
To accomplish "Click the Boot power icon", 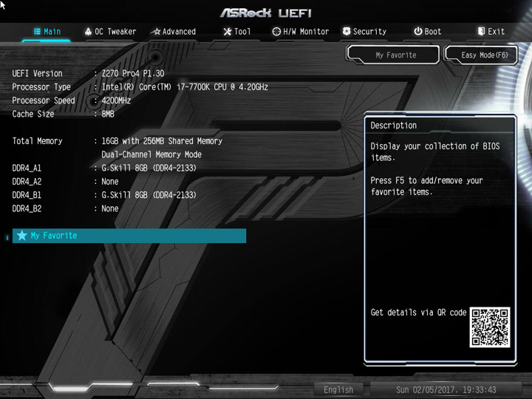I will coord(417,31).
